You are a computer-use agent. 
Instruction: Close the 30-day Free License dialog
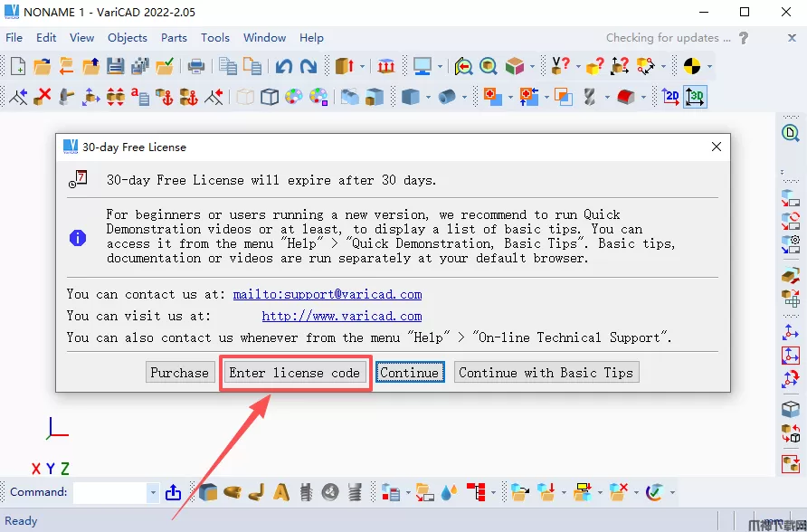[716, 147]
